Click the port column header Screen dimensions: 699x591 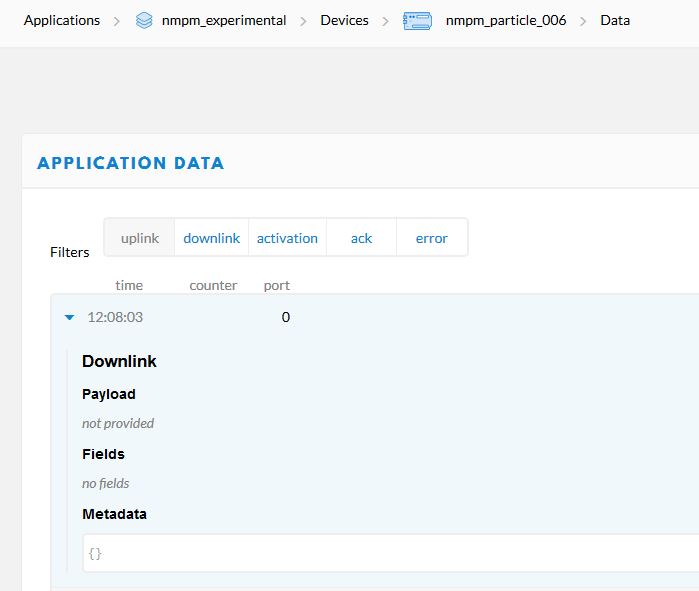pyautogui.click(x=276, y=286)
